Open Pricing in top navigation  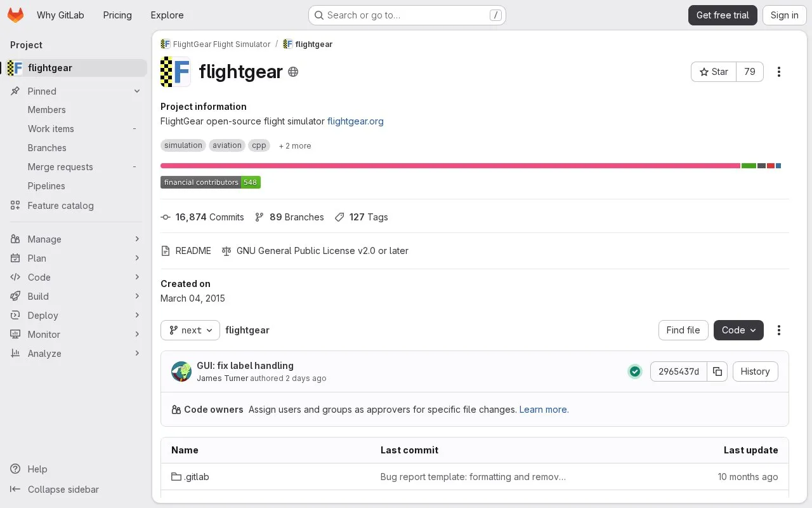point(117,15)
